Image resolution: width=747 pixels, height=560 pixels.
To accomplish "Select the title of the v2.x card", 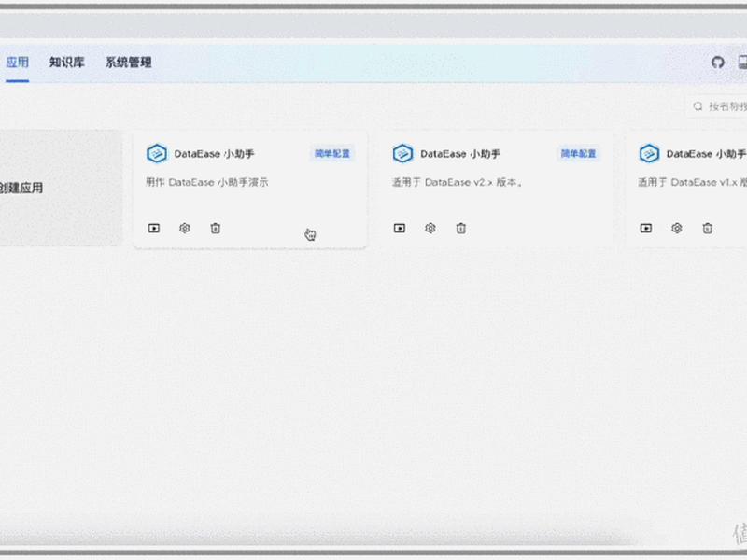I will click(x=460, y=154).
